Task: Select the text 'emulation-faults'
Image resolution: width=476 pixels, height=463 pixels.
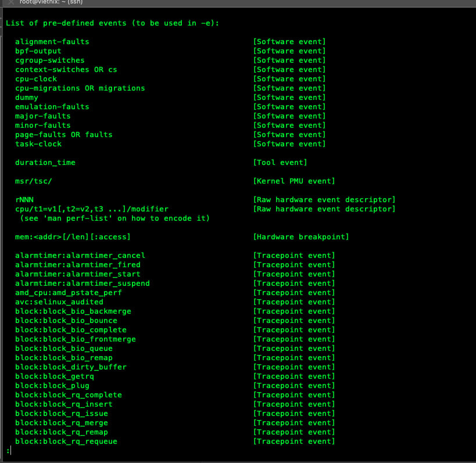Action: click(x=52, y=106)
